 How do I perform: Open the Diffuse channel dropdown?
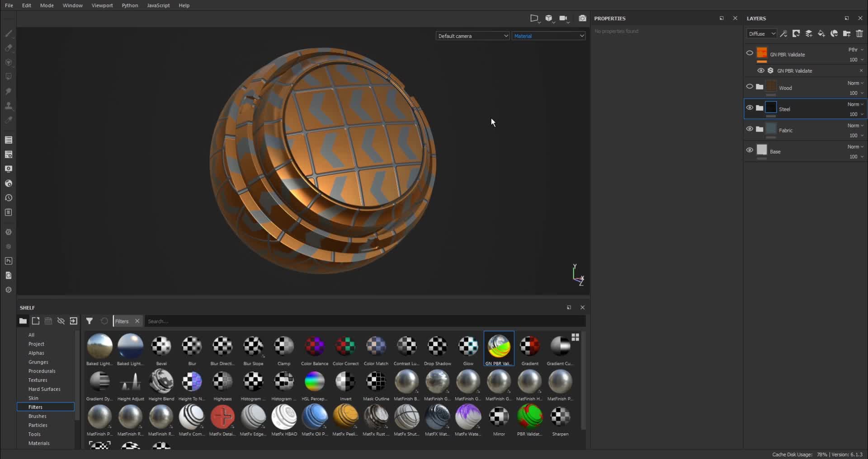point(761,34)
